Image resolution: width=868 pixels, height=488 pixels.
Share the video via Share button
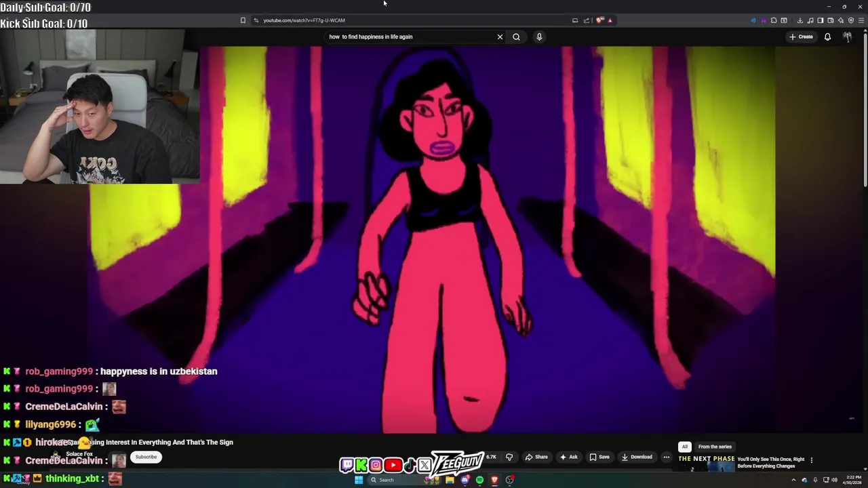pos(536,457)
